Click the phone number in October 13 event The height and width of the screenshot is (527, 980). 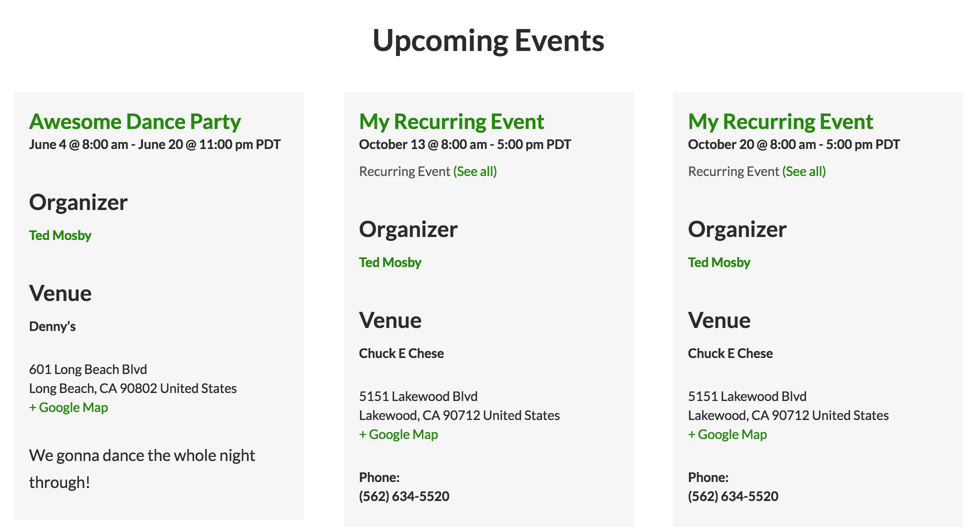pyautogui.click(x=404, y=496)
